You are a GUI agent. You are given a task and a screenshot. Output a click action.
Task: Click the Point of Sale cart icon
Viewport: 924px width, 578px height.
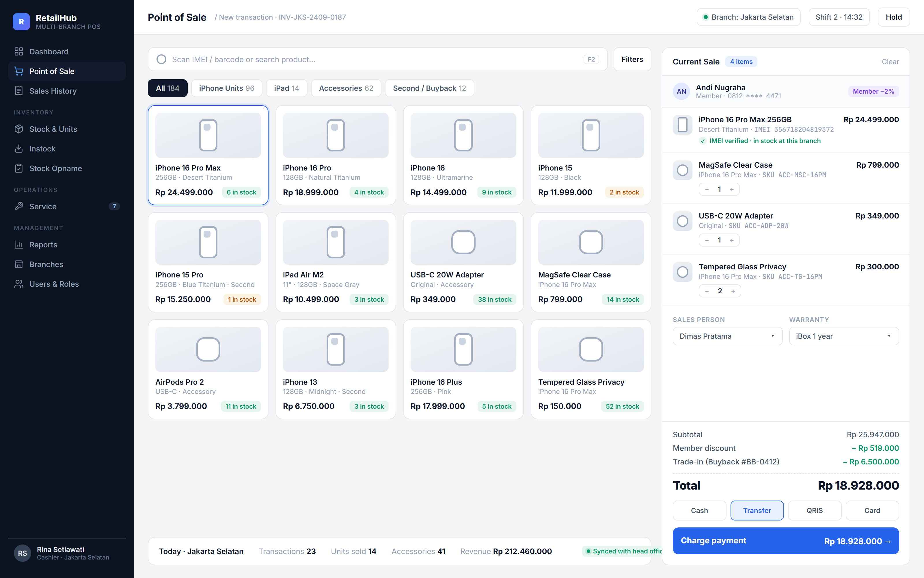click(19, 71)
